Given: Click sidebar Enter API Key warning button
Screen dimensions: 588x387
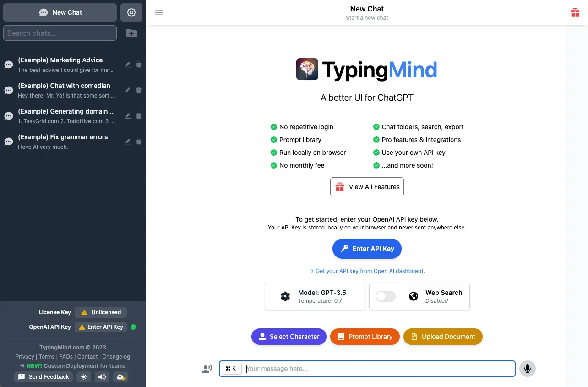Looking at the screenshot, I should (101, 327).
